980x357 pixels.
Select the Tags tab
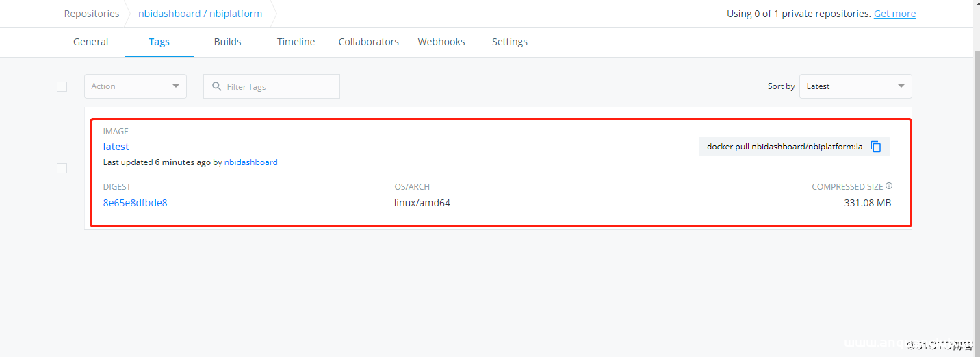pyautogui.click(x=159, y=42)
